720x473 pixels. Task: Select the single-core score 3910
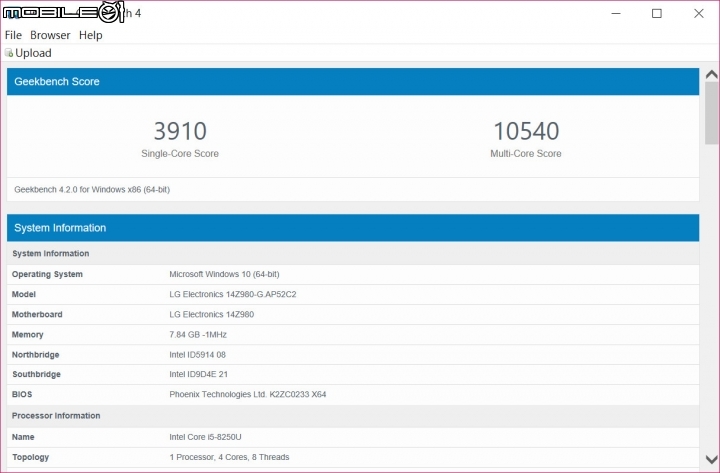click(x=180, y=131)
